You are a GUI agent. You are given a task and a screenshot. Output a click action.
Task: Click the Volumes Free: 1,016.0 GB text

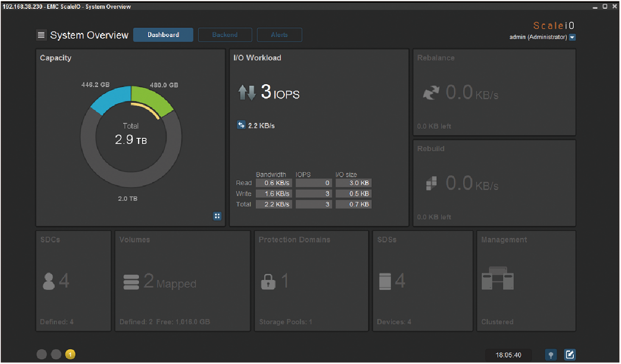coord(183,322)
